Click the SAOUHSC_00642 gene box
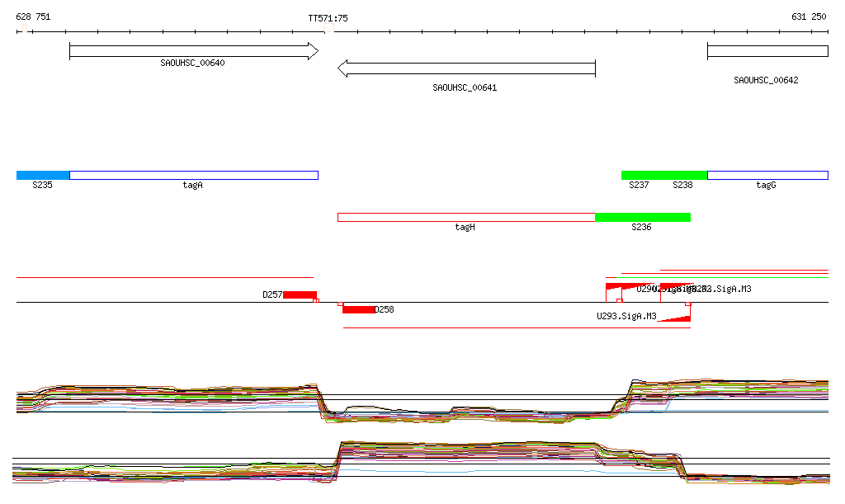 tap(767, 51)
